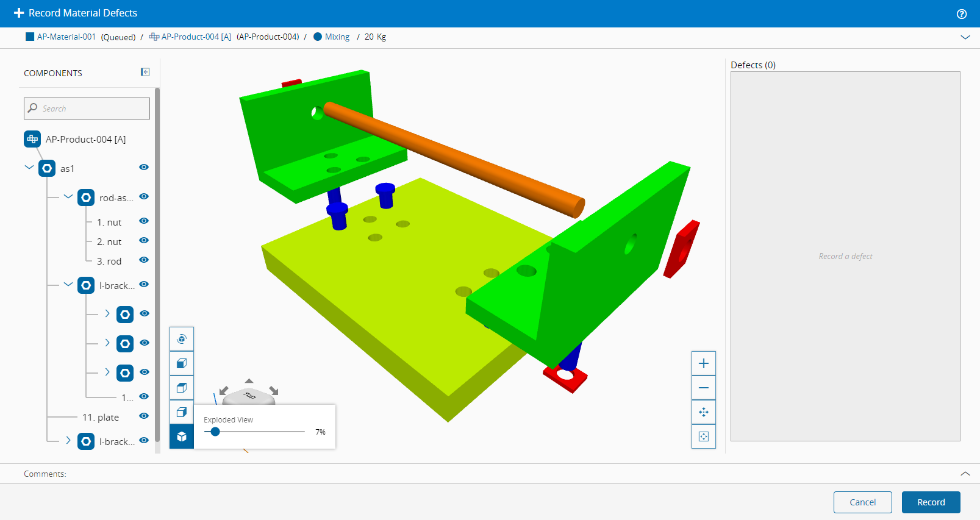
Task: Hide the collapsed l-brack... assembly at tree bottom
Action: [144, 440]
